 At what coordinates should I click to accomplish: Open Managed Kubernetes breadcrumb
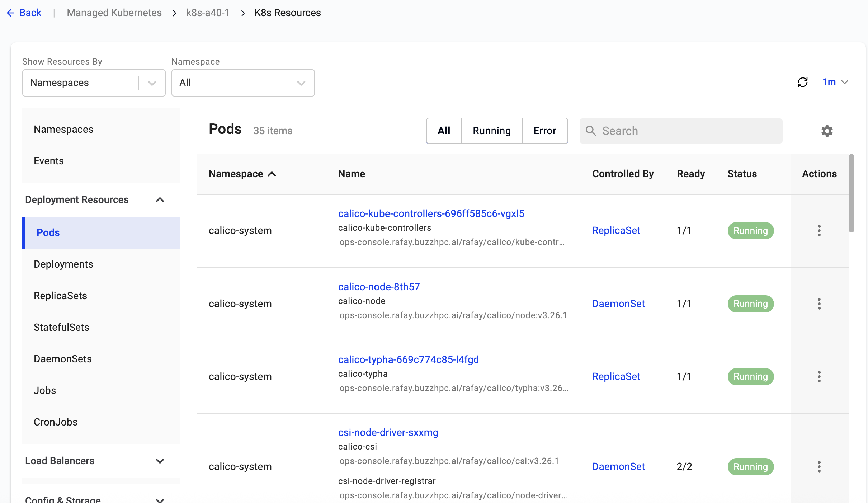tap(114, 13)
